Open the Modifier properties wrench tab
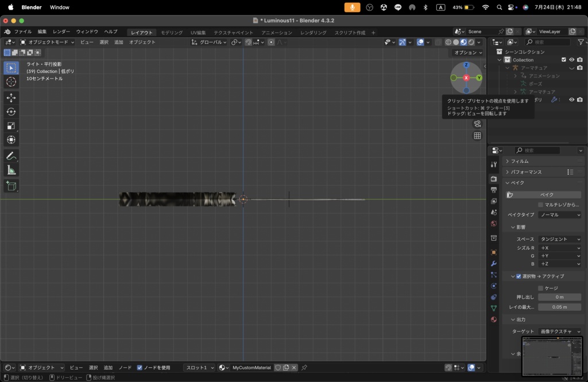 pos(493,263)
